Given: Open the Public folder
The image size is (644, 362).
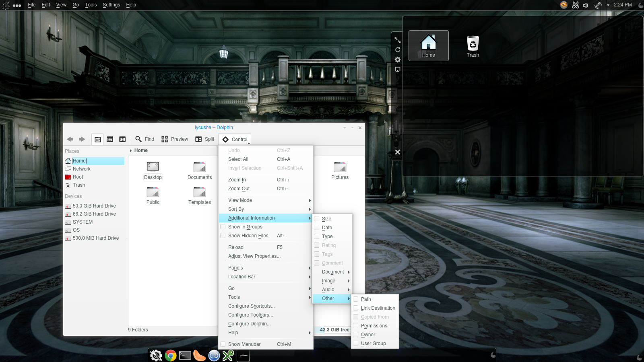Looking at the screenshot, I should [x=153, y=195].
